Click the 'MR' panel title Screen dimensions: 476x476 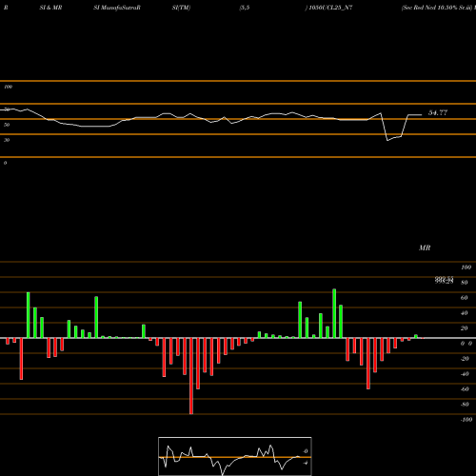click(x=425, y=248)
